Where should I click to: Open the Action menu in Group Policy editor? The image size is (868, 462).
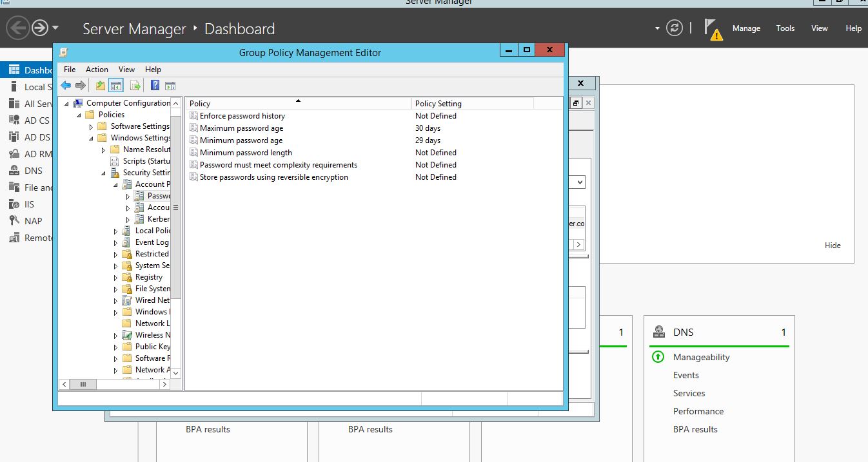click(97, 70)
